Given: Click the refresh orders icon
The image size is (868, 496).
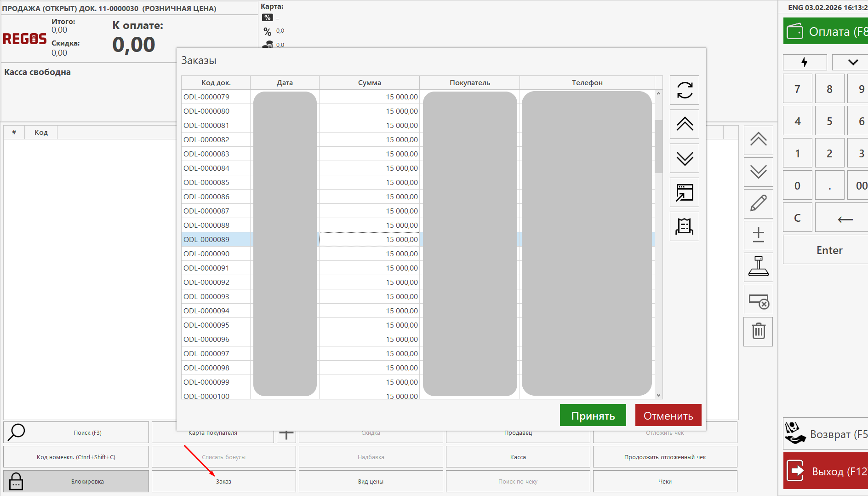Looking at the screenshot, I should (684, 90).
